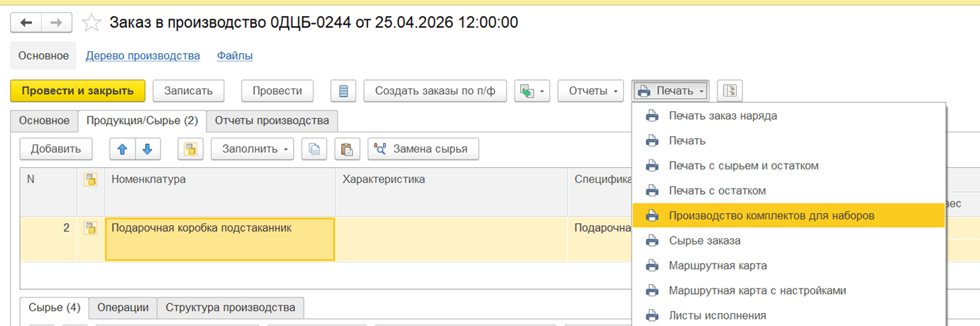980x326 pixels.
Task: Expand the Отчеты dropdown
Action: click(590, 91)
